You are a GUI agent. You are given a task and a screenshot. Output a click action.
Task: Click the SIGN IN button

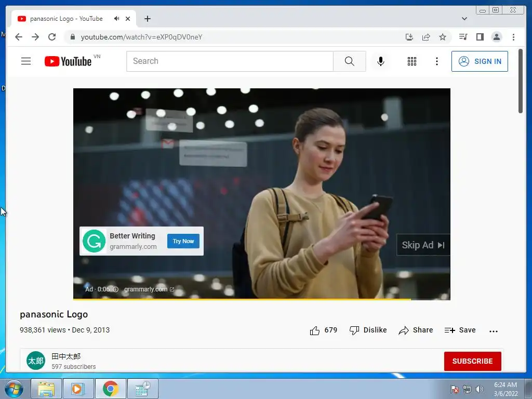tap(480, 61)
